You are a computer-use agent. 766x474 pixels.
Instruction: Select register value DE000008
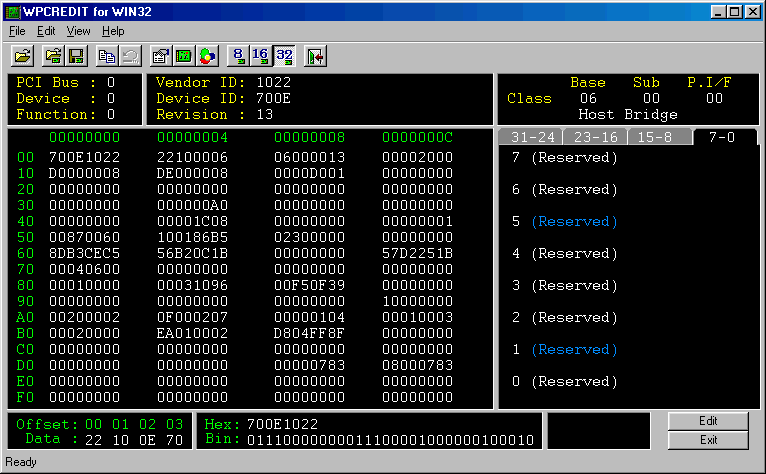[x=192, y=173]
